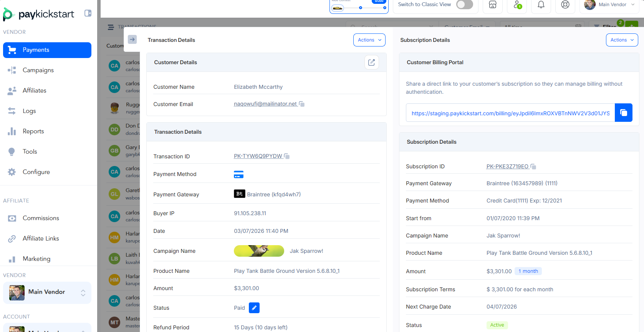Select the Buyer IP 91.105.238.11
Screen dimensions: 644x332
coord(250,214)
